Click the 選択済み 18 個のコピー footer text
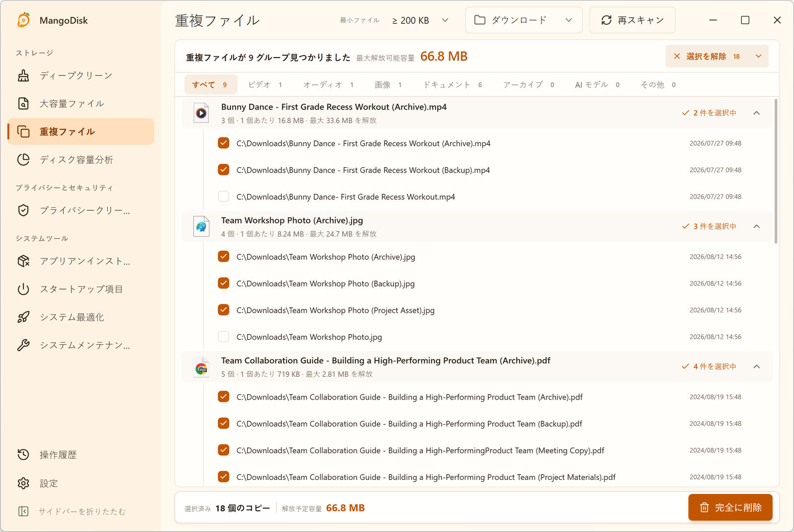This screenshot has width=794, height=532. 227,508
